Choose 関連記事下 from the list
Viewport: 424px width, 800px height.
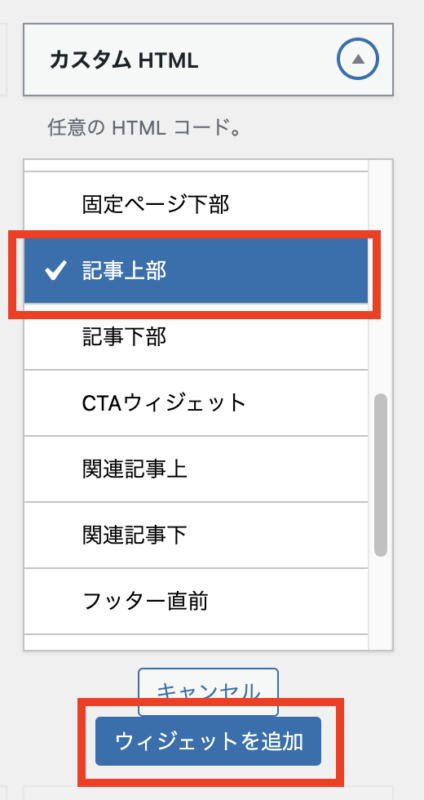click(x=196, y=535)
